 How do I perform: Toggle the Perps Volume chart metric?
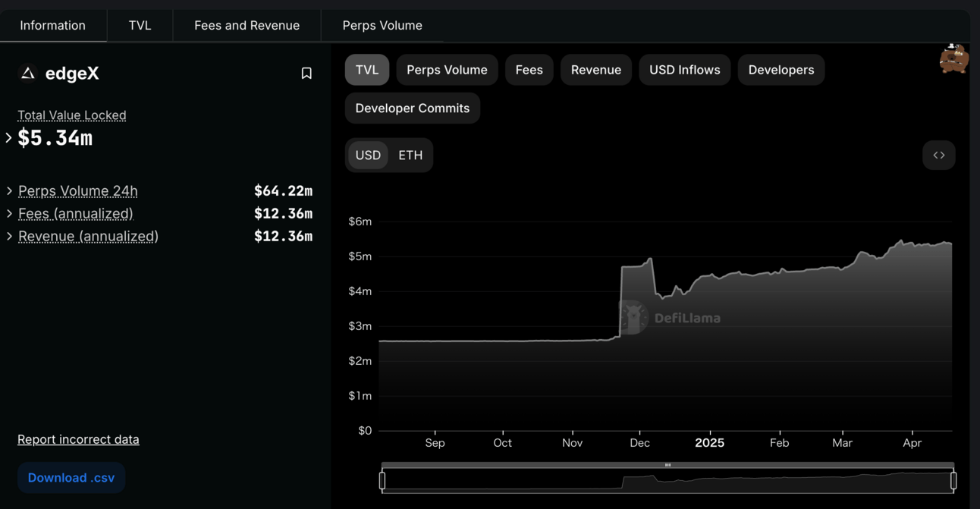click(x=447, y=70)
